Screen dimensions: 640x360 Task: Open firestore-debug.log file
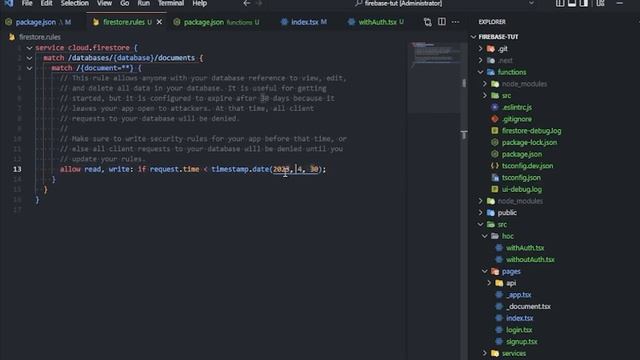click(531, 131)
